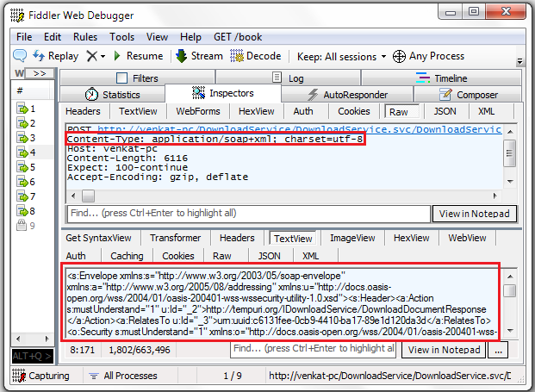Click the ellipsis button beside Notepad
The width and height of the screenshot is (535, 392).
click(x=498, y=350)
